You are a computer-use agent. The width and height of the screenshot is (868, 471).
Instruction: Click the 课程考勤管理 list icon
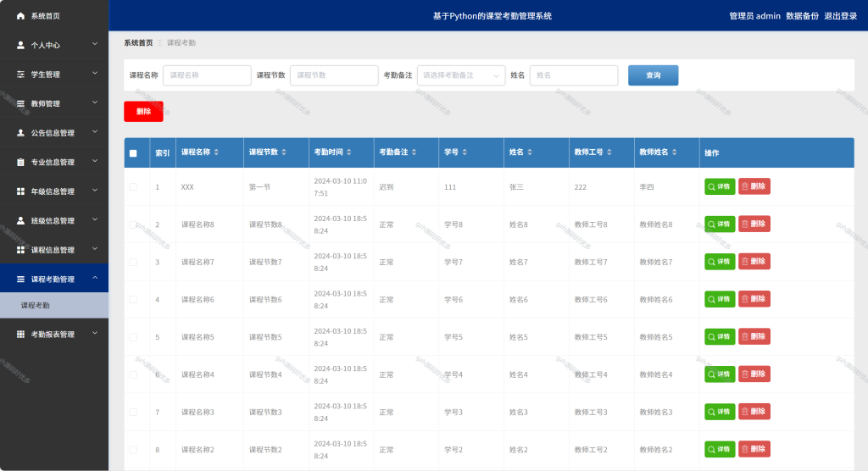(x=20, y=280)
